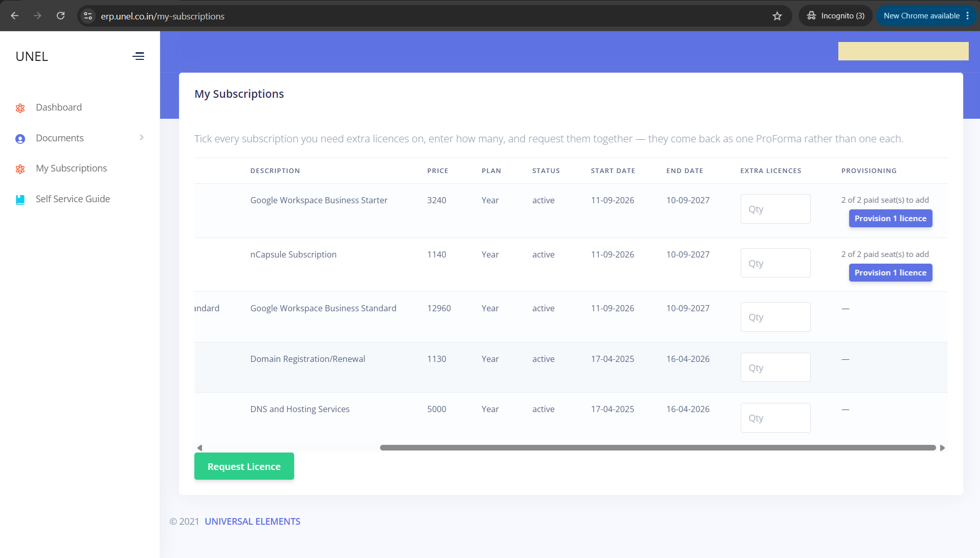Go to My Subscriptions in sidebar

pyautogui.click(x=71, y=168)
